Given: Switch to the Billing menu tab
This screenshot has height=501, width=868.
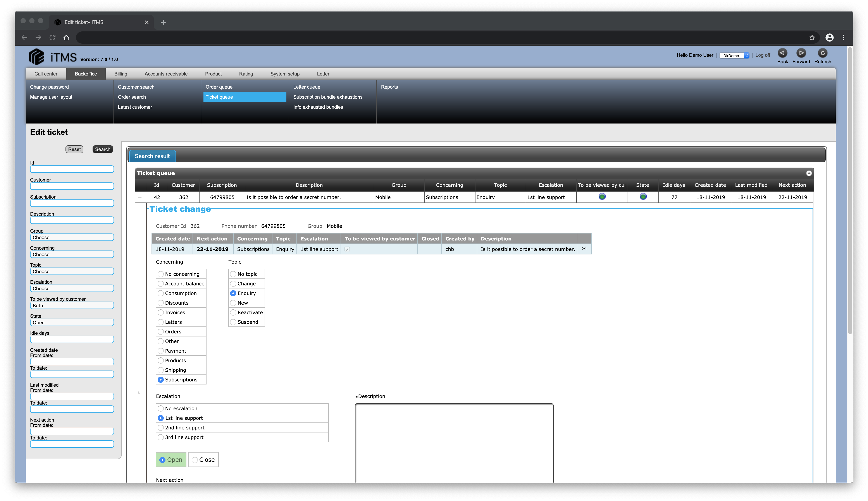Looking at the screenshot, I should (121, 74).
